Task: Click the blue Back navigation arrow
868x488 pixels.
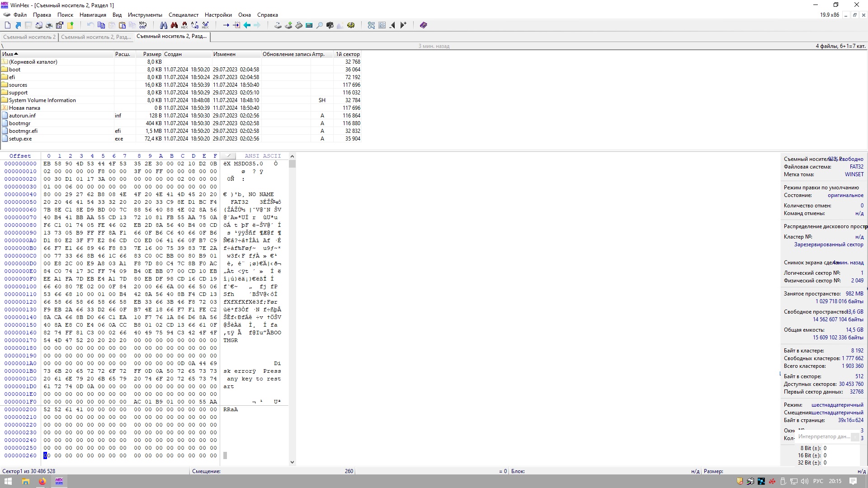Action: (247, 25)
